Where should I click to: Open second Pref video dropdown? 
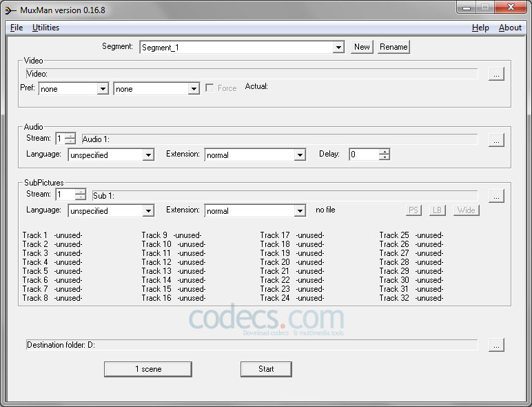click(194, 89)
